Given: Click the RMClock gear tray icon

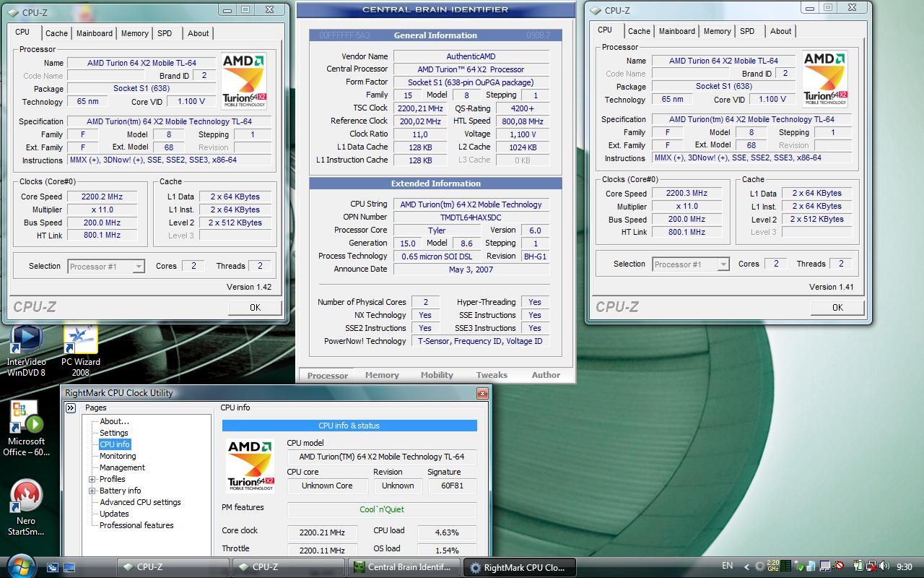Looking at the screenshot, I should [759, 566].
